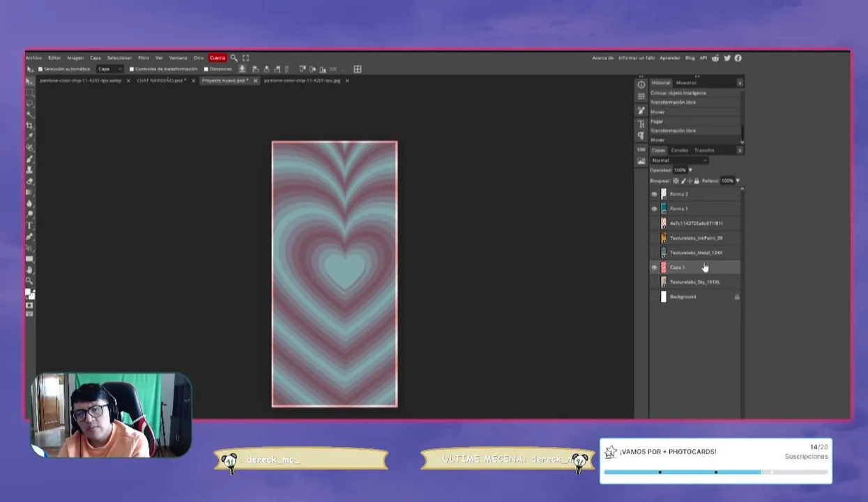
Task: Click the Opacidad 100% value field
Action: [x=680, y=170]
